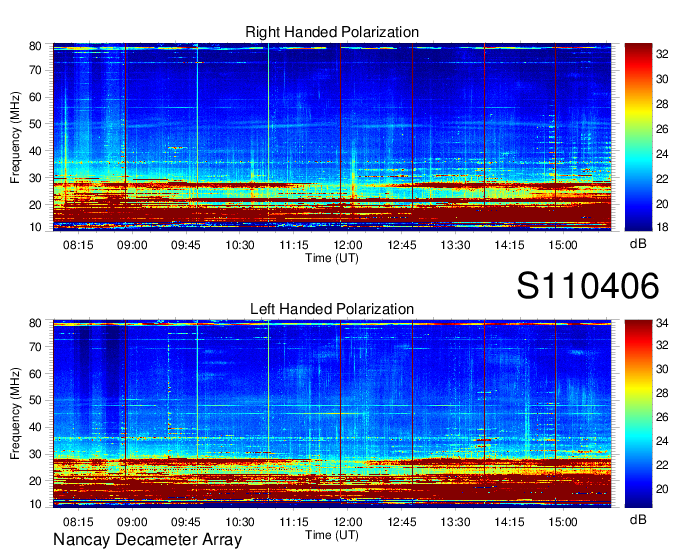Click the Right Handed Polarization title
The height and width of the screenshot is (552, 680).
(x=332, y=32)
